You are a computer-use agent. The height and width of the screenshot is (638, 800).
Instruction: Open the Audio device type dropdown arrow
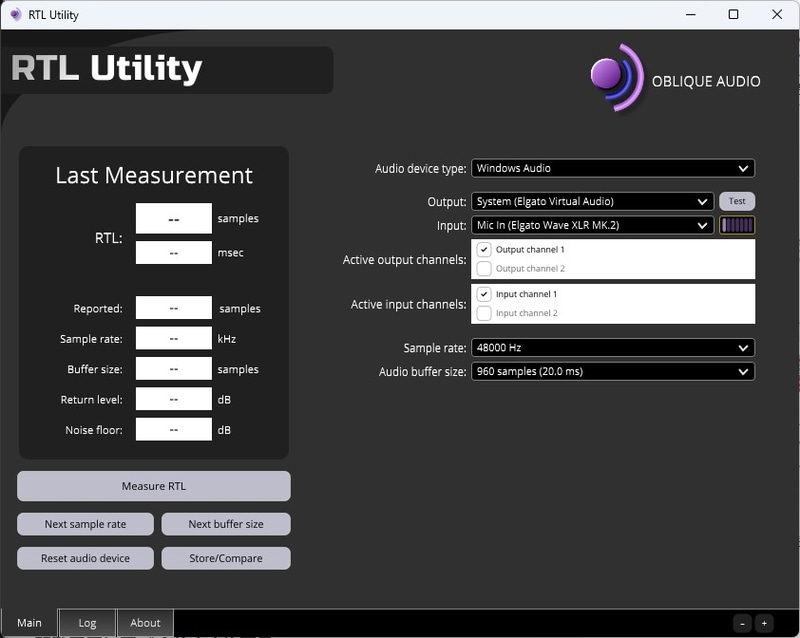[x=741, y=168]
